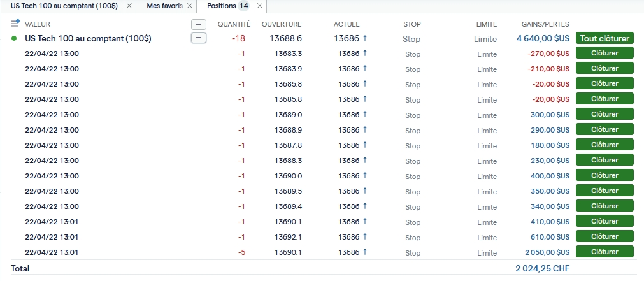This screenshot has height=281, width=644.
Task: Add a Stop to the position opened at 13692.1
Action: pyautogui.click(x=413, y=238)
